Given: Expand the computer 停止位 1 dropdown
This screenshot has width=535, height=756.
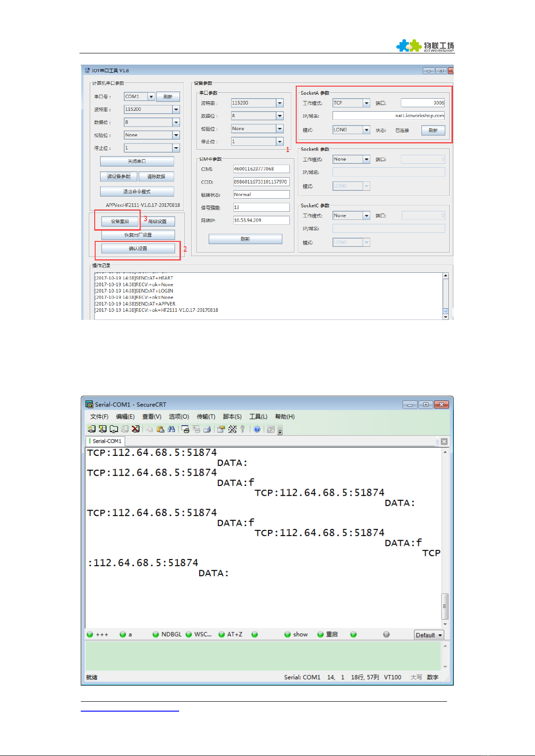Looking at the screenshot, I should point(176,148).
